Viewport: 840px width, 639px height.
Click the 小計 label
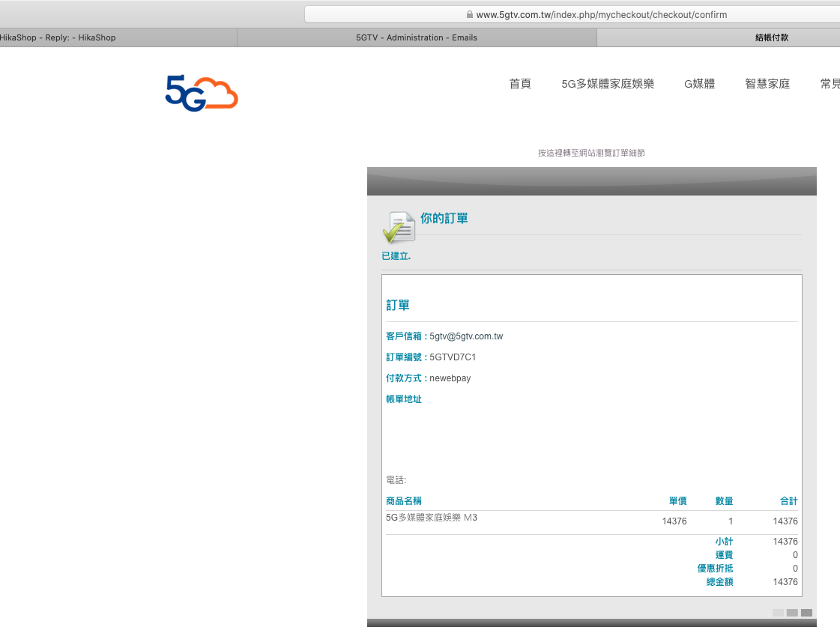click(724, 542)
